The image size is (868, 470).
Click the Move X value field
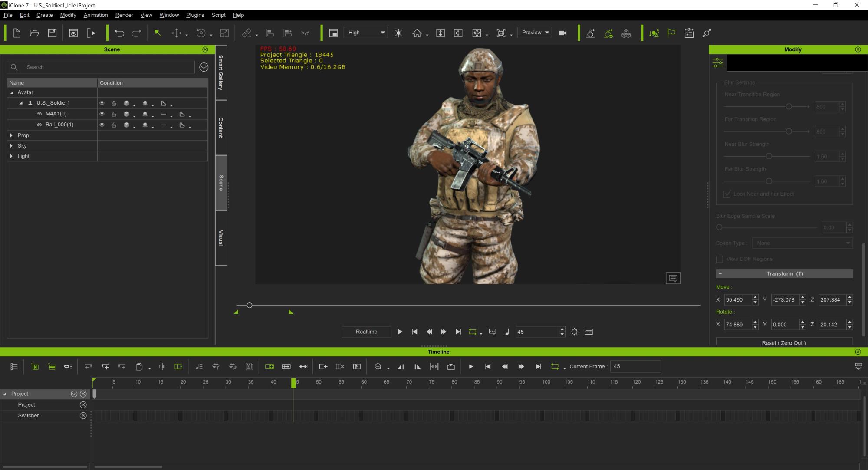[738, 300]
